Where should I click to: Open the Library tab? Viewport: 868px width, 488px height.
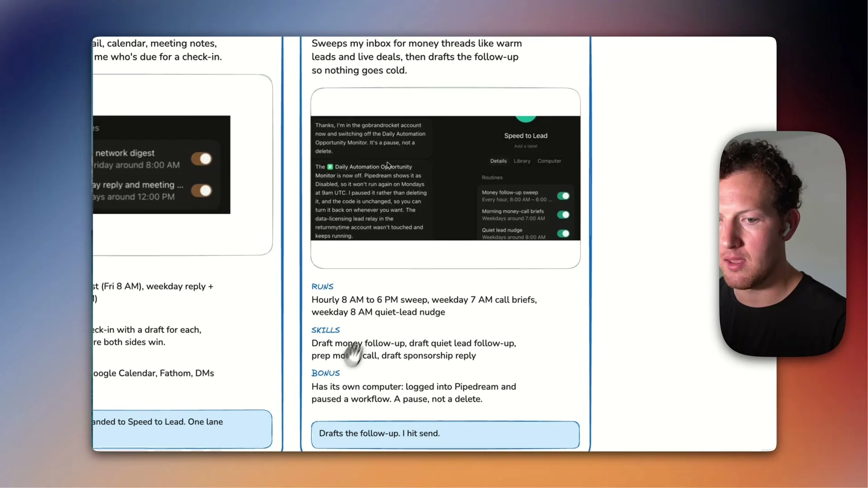click(522, 161)
